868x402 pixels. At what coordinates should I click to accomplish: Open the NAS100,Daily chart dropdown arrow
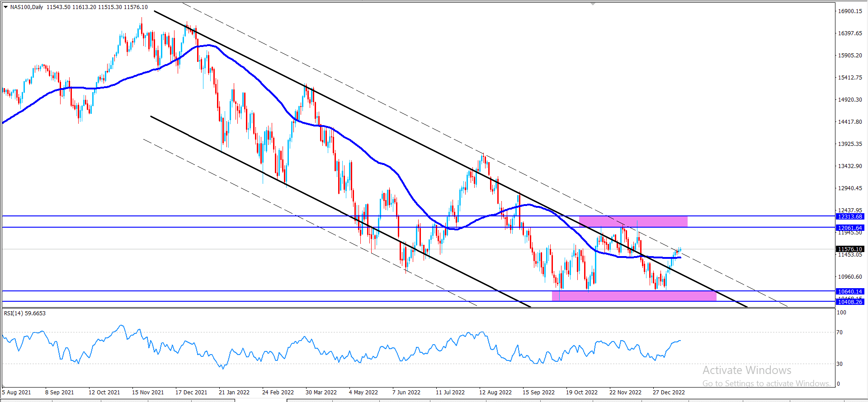coord(6,7)
